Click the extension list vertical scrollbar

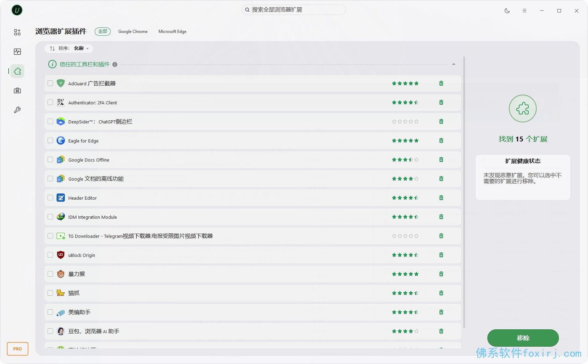point(464,192)
